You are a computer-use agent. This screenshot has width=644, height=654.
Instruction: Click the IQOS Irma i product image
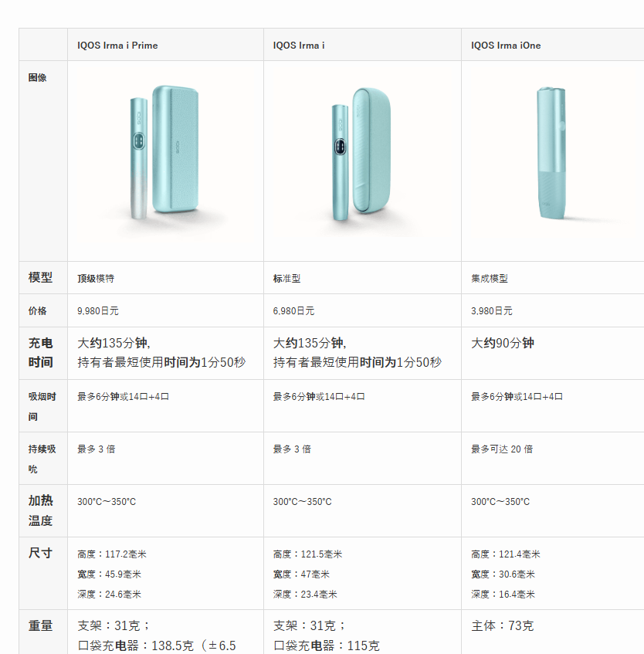[x=362, y=154]
